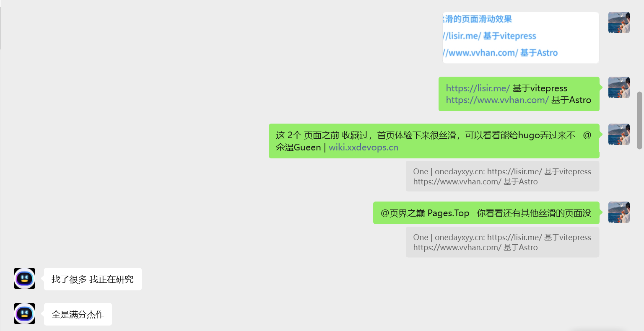The width and height of the screenshot is (644, 331).
Task: Click 基于Astro text in green bubble
Action: (571, 100)
